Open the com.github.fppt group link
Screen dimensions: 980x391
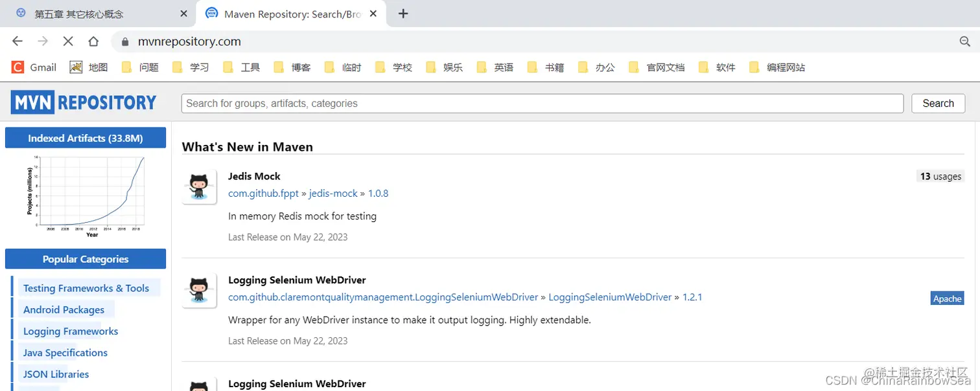[x=263, y=193]
